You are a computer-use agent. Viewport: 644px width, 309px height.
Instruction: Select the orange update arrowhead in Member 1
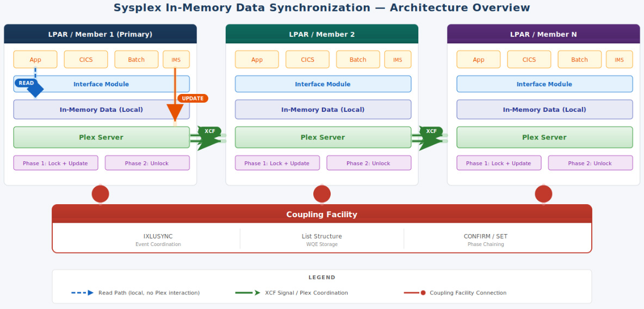[175, 112]
